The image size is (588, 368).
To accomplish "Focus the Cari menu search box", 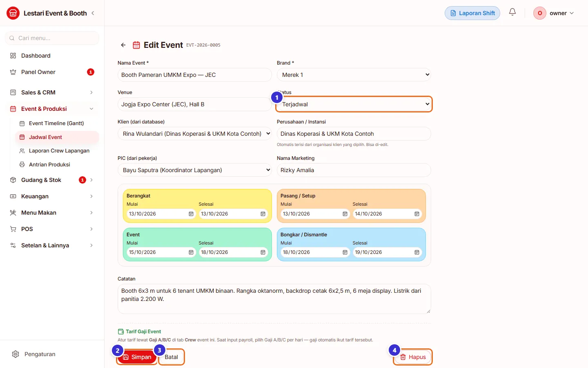I will [52, 38].
